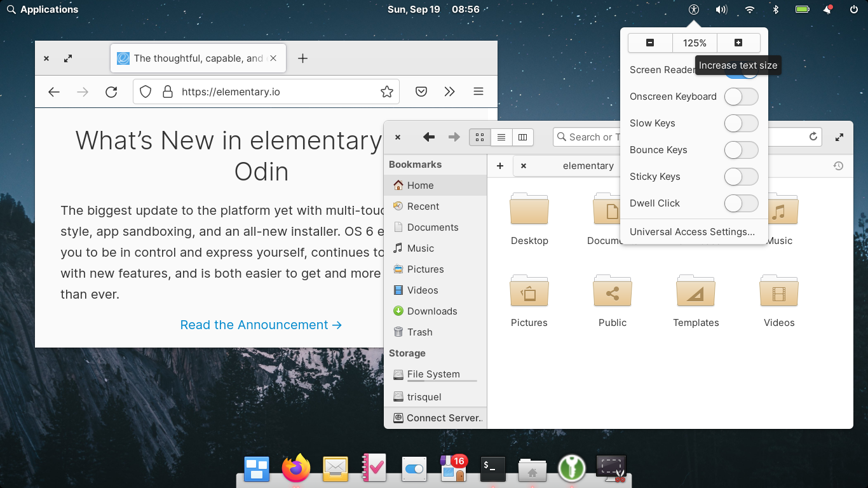This screenshot has height=488, width=868.
Task: Enable the Slow Keys switch
Action: (x=742, y=123)
